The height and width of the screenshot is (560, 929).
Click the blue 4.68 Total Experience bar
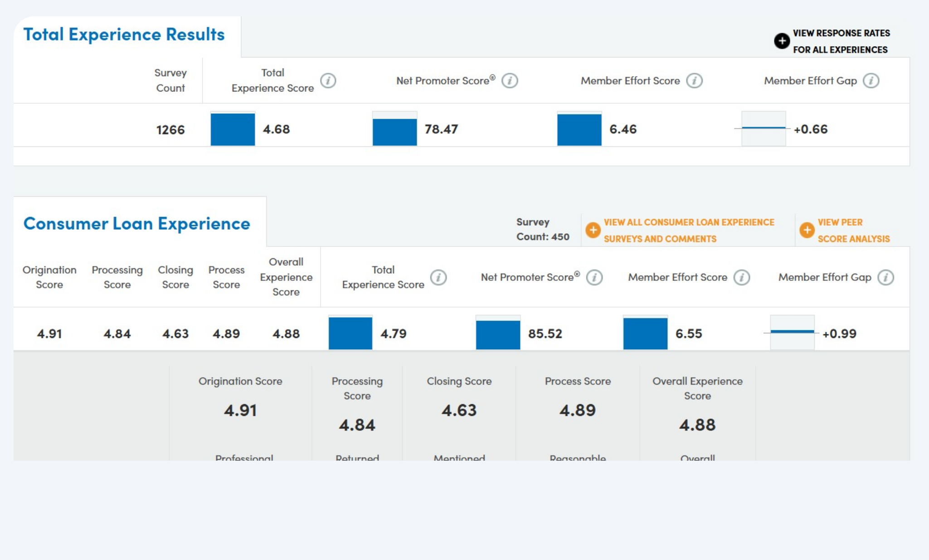[x=233, y=130]
